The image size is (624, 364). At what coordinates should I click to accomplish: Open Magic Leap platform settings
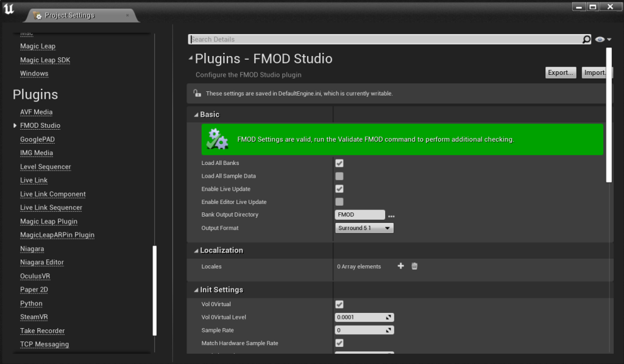pos(38,46)
